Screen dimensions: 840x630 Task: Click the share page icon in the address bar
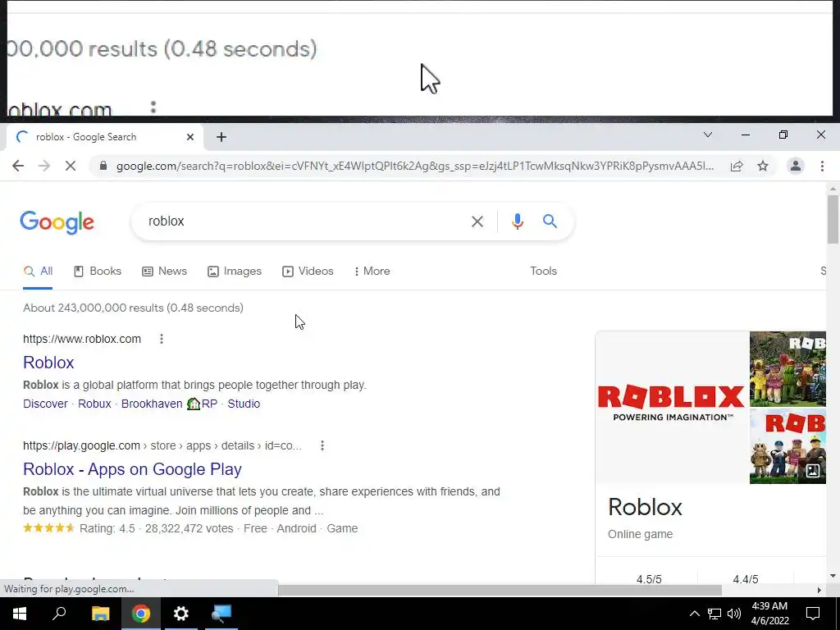coord(737,166)
